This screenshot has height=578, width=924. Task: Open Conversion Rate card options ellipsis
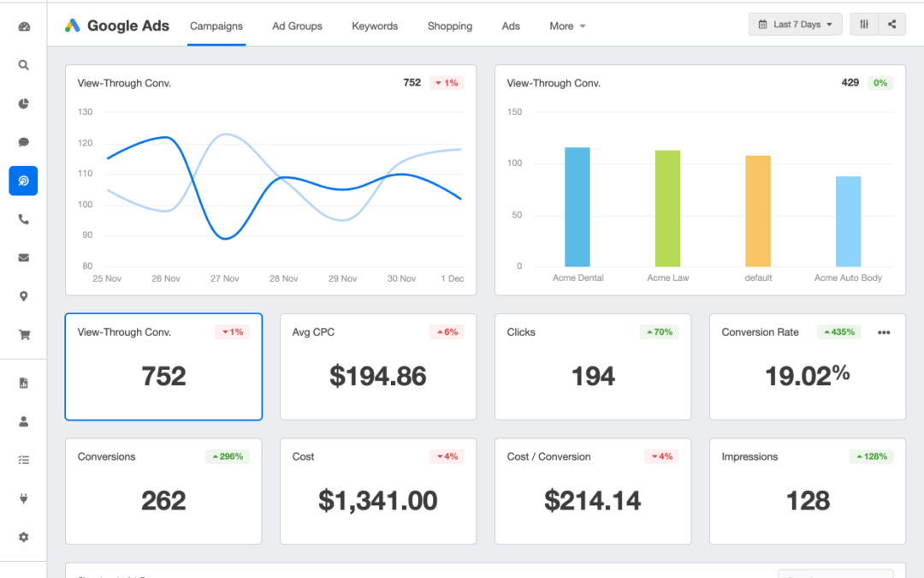coord(884,332)
